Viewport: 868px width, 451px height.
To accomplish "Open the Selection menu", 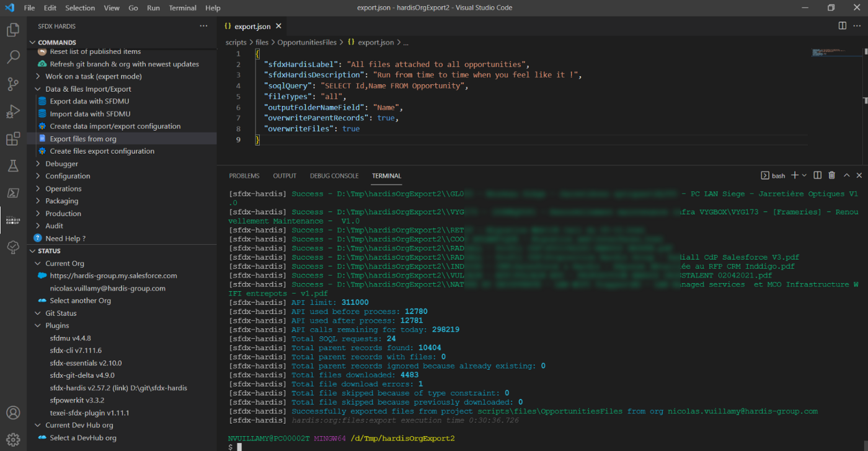I will tap(80, 8).
